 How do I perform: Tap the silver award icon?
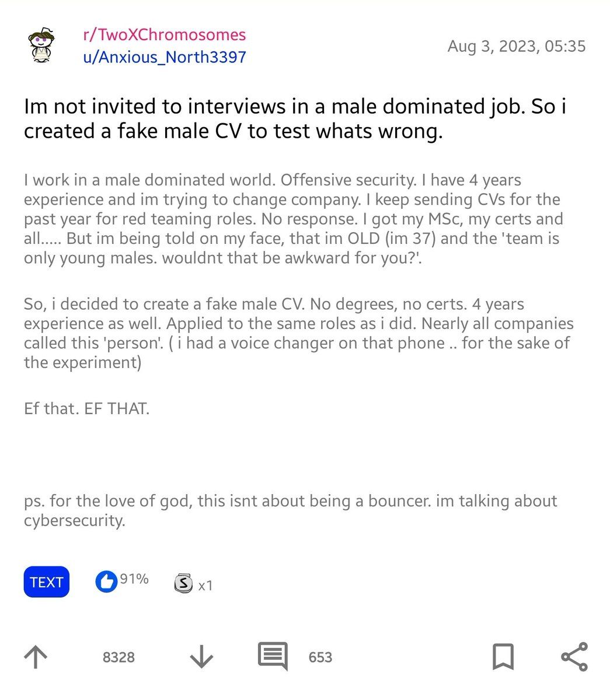[x=183, y=583]
